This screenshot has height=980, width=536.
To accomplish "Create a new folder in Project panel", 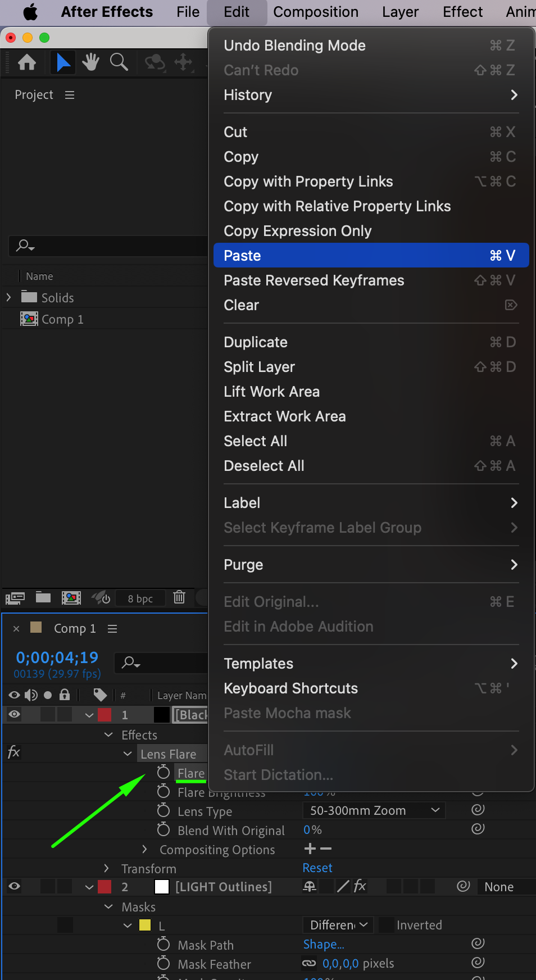I will (43, 597).
